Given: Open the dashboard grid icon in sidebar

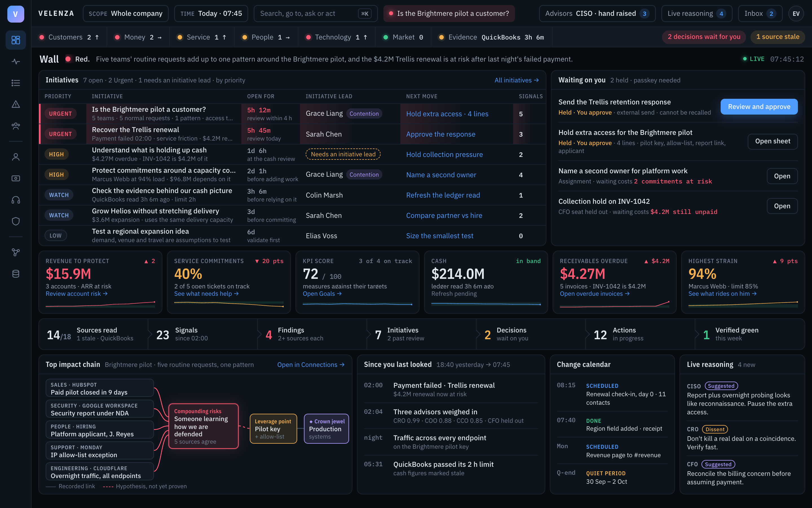Looking at the screenshot, I should 16,40.
